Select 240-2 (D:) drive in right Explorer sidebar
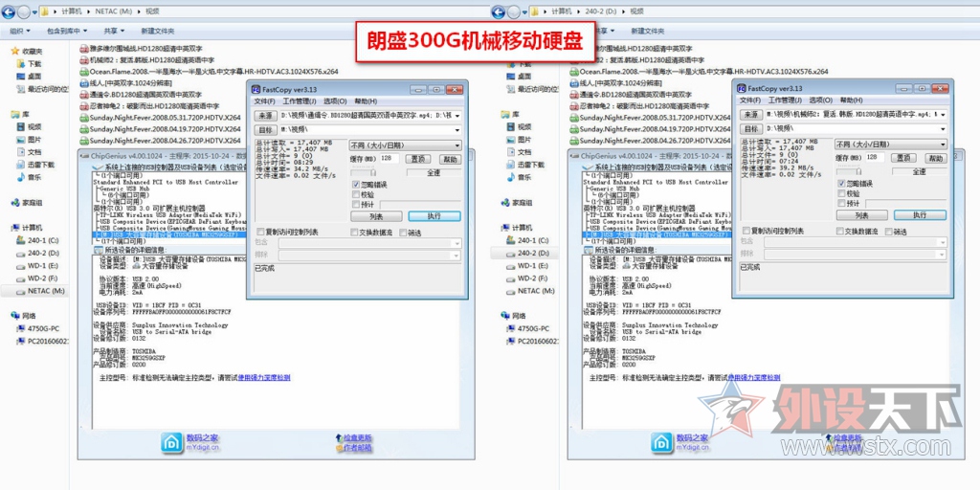 click(x=527, y=253)
